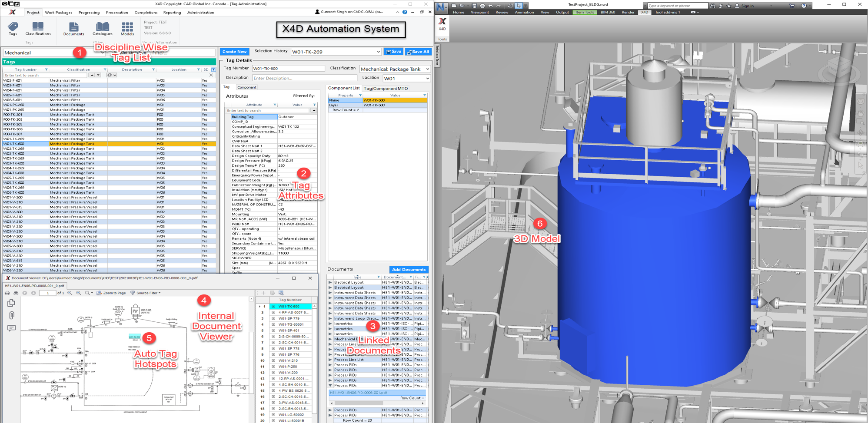Click the Attribute column filter icon
Image resolution: width=868 pixels, height=423 pixels.
click(x=275, y=105)
